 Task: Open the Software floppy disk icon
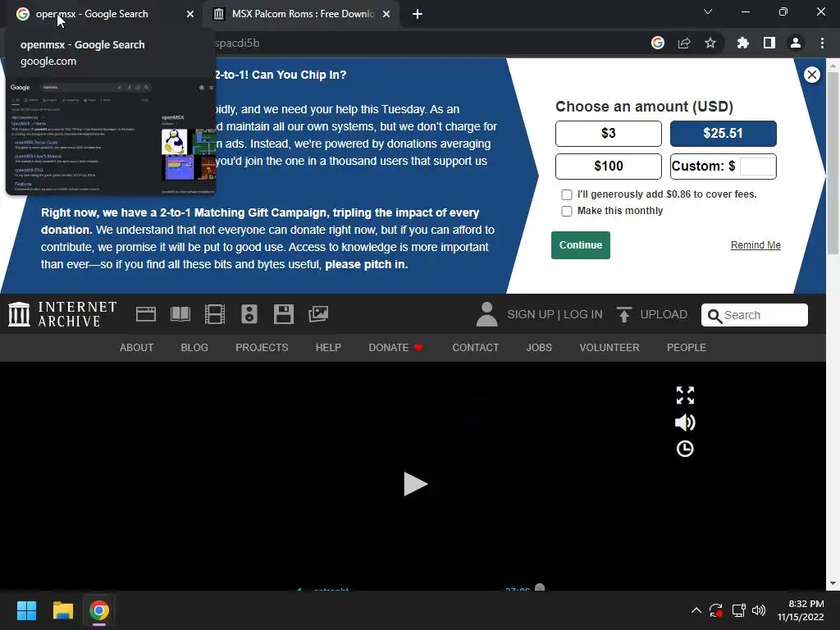[283, 314]
